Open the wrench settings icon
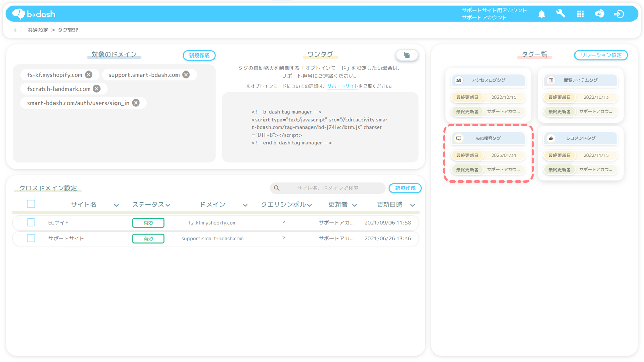Screen dimensions: 644x362 click(x=561, y=14)
